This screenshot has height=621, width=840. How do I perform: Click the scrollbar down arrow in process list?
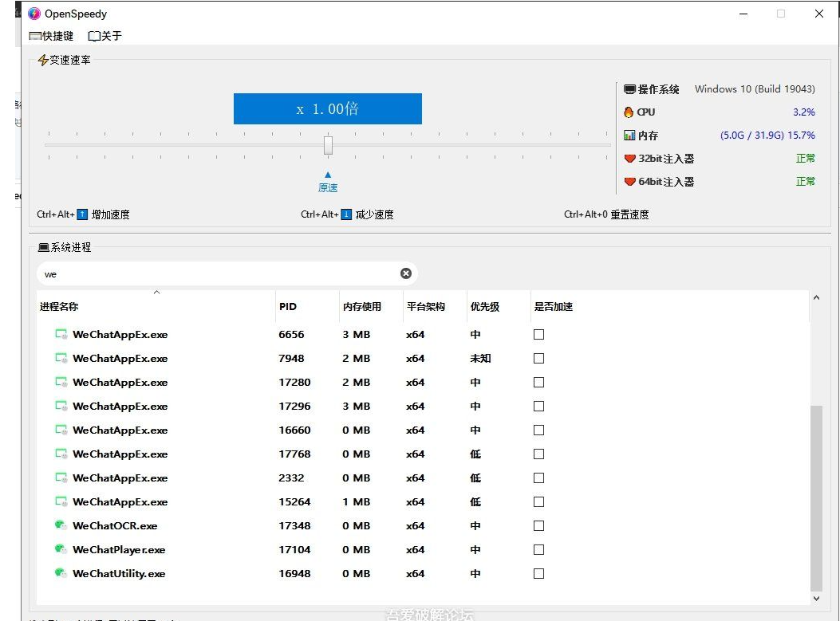[815, 598]
